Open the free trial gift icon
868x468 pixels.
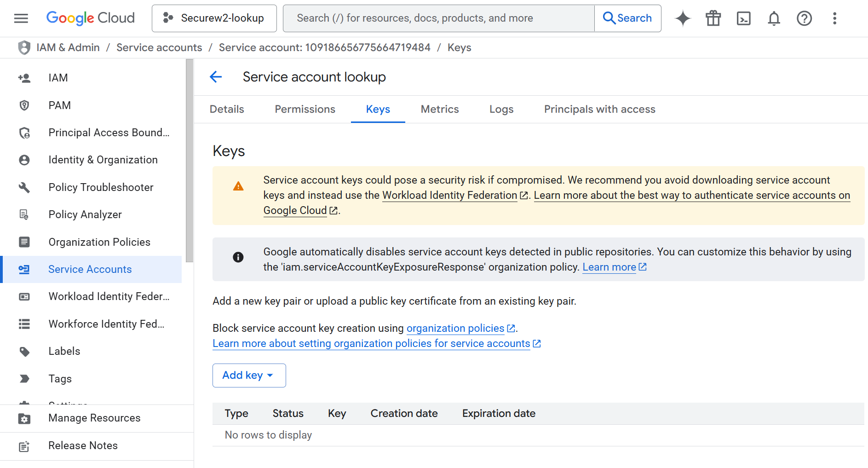[x=713, y=18]
